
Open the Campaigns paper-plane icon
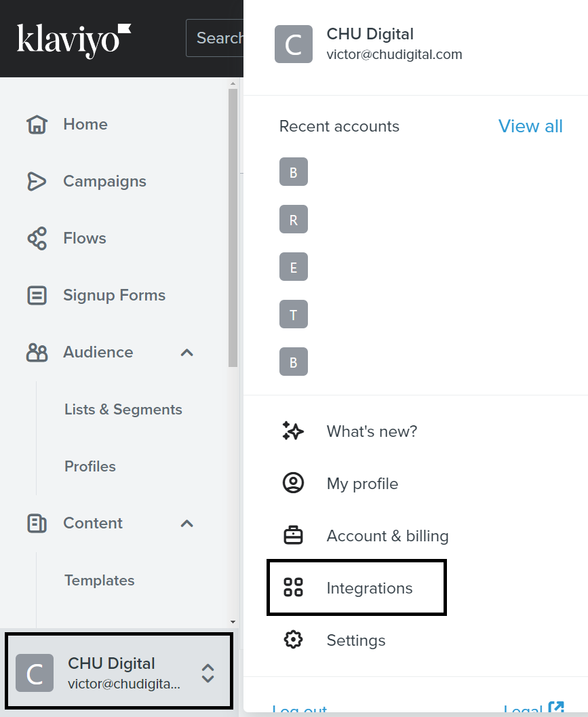tap(37, 181)
